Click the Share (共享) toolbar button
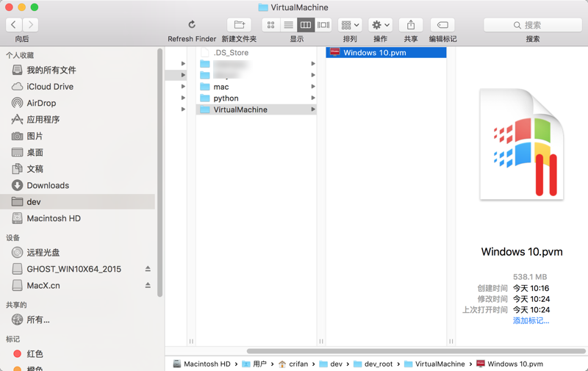This screenshot has width=588, height=371. click(x=411, y=25)
